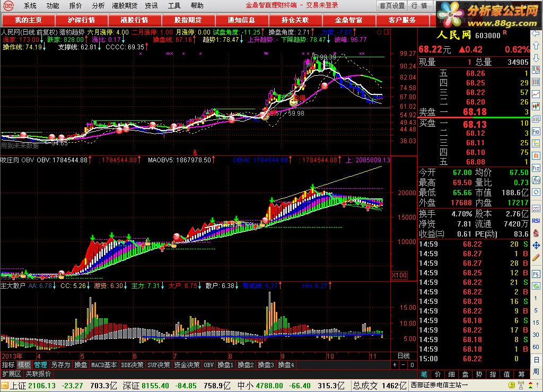543x392 pixels.
Task: Switch to 1-minute period
Action: point(536,298)
